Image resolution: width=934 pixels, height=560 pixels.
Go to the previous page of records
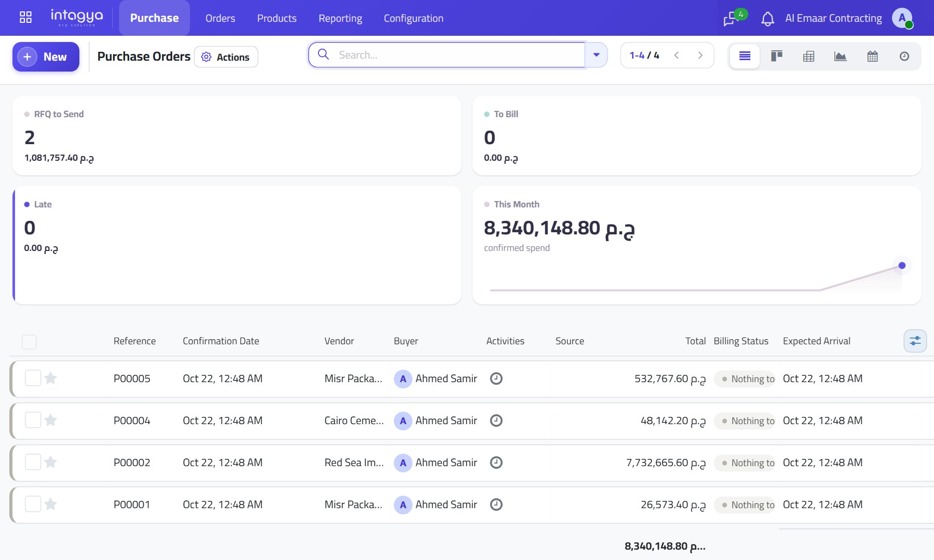676,55
